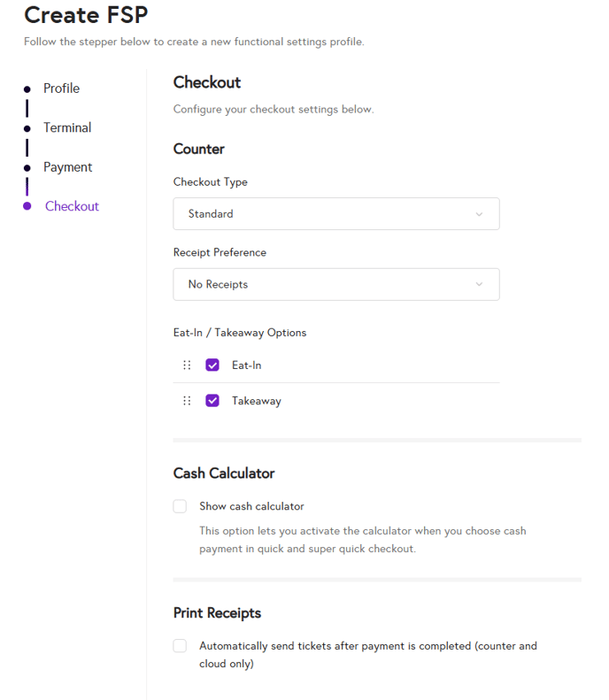
Task: Click the Terminal step bullet dot
Action: [x=27, y=128]
